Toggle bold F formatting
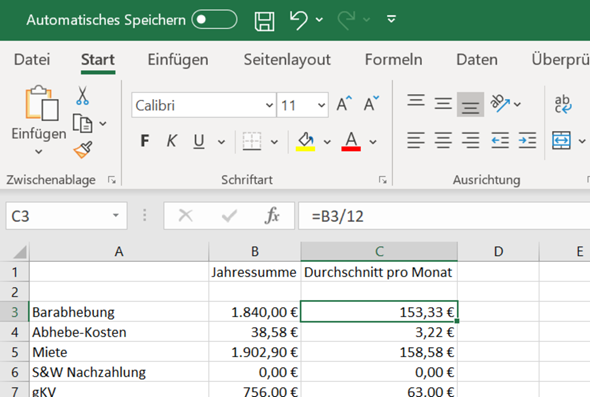The image size is (590, 397). click(145, 141)
